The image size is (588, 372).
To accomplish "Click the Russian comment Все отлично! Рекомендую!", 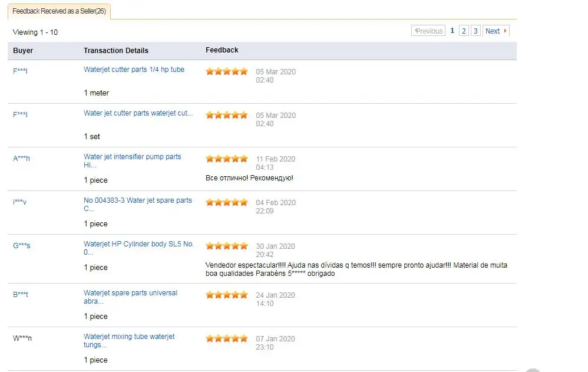I will (x=249, y=178).
